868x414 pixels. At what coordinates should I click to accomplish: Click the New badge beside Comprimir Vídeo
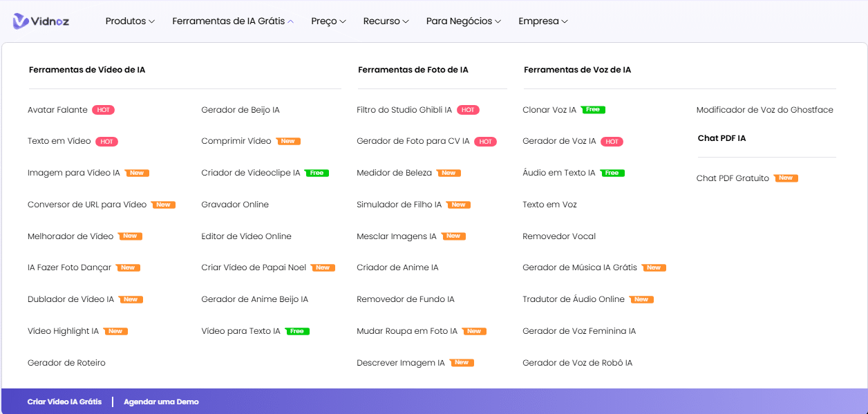tap(288, 141)
